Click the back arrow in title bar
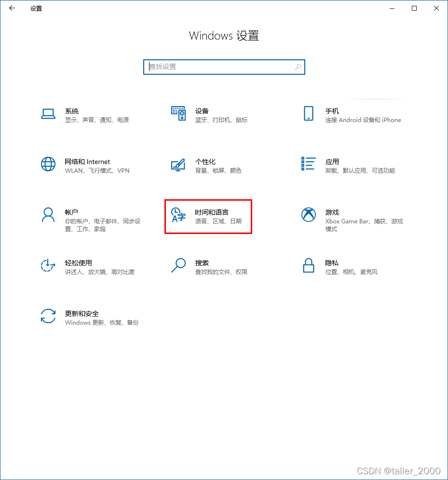 point(12,8)
